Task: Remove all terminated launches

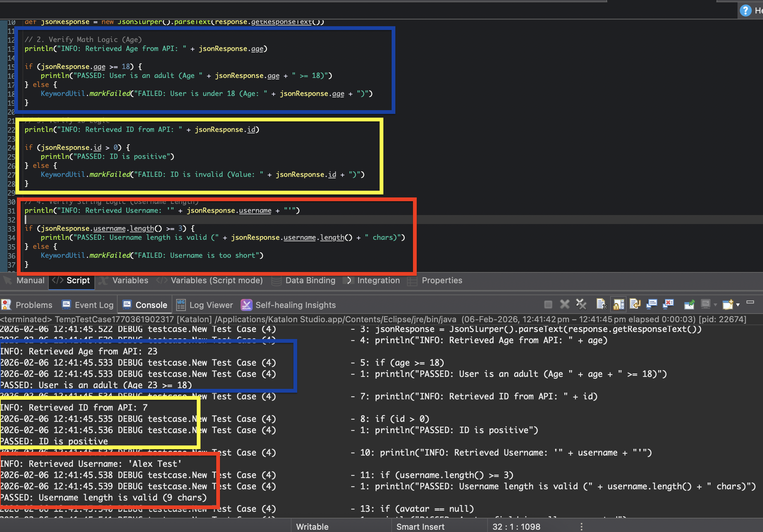Action: [581, 304]
